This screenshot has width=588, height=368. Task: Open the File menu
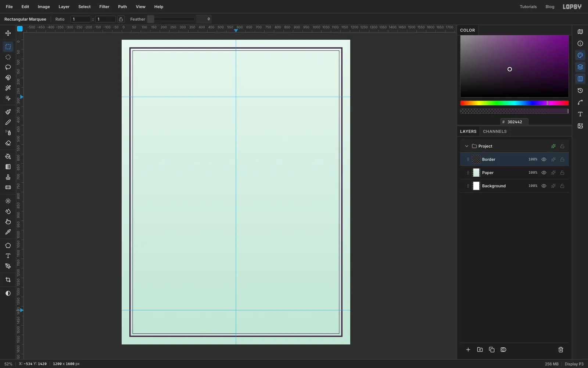[9, 7]
